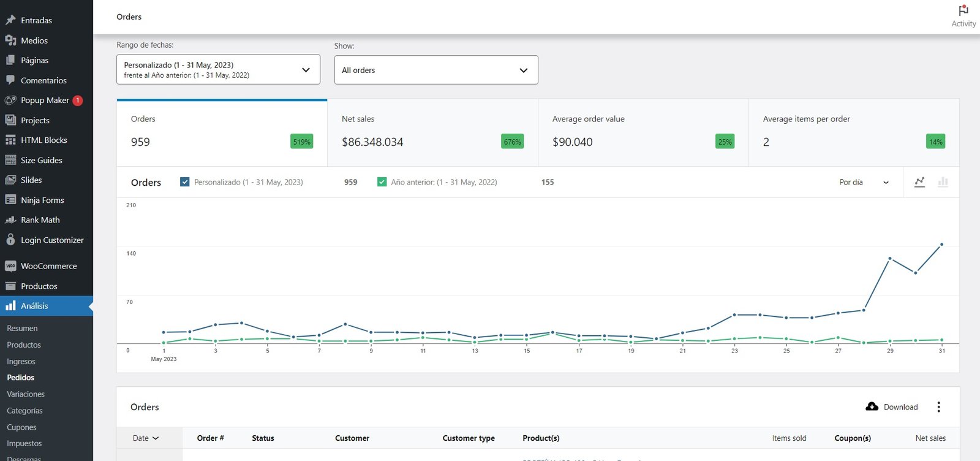Click the WooCommerce sidebar icon
Image resolution: width=980 pixels, height=461 pixels.
(10, 266)
